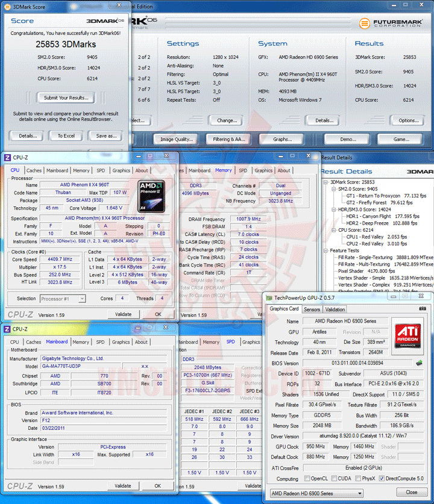Collapse the HDR/SM3.0 Score: 14024 node
This screenshot has height=504, width=434.
coord(333,210)
